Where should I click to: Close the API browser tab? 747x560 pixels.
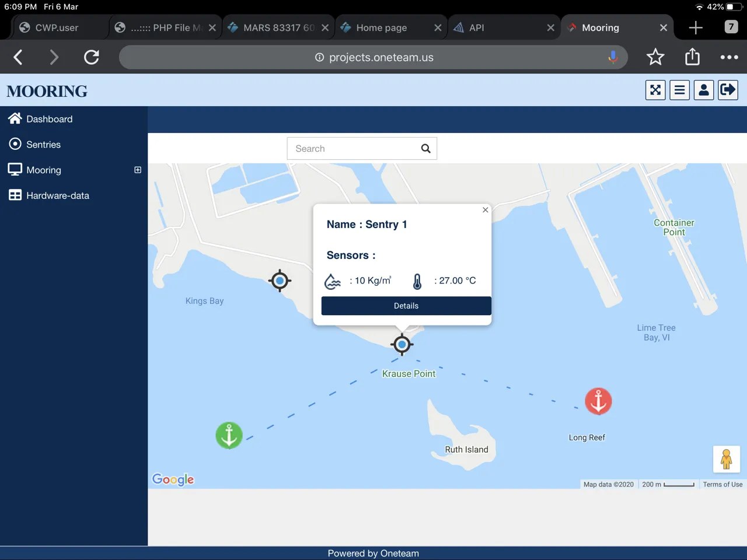(550, 27)
